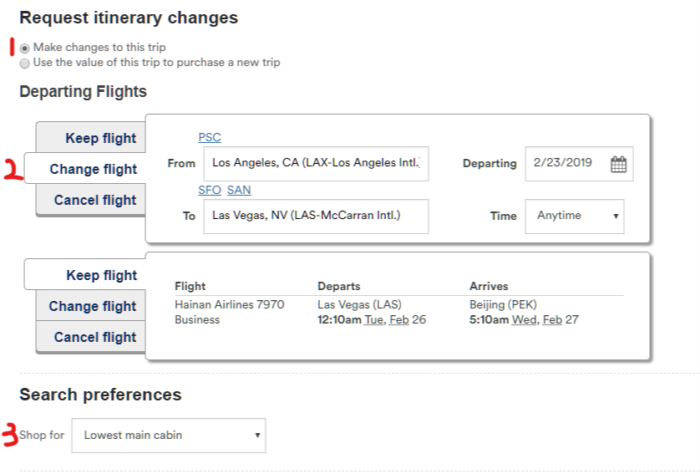
Task: Click the To airport input field
Action: pos(315,216)
